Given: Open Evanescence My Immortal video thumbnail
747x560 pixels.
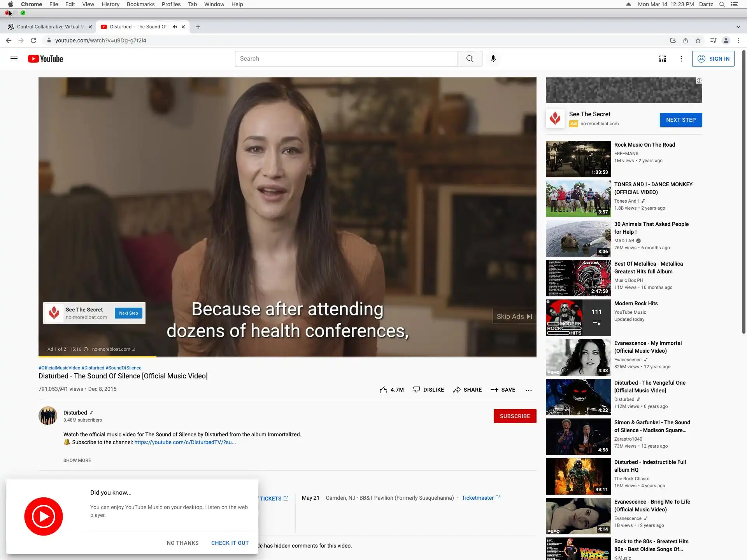Looking at the screenshot, I should (x=578, y=357).
